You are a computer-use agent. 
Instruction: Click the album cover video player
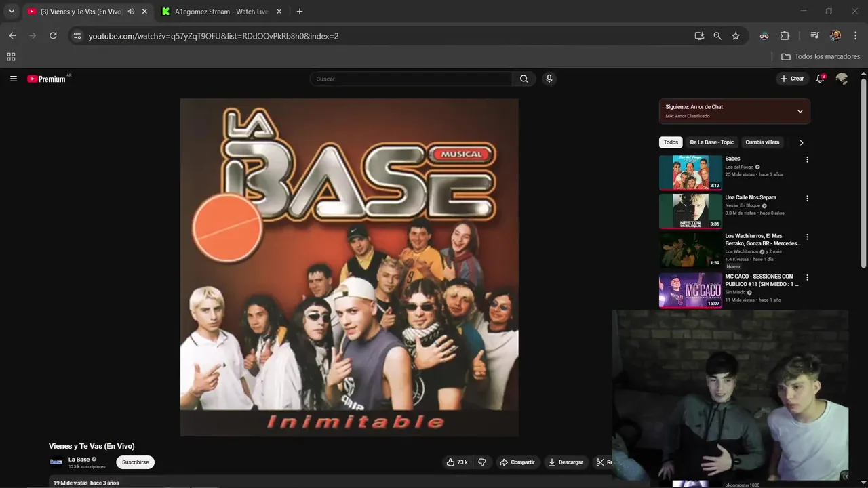pos(349,267)
